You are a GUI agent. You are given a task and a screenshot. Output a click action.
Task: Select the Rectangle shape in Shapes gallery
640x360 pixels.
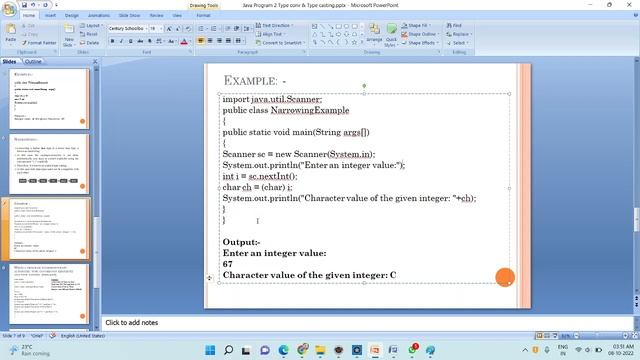[x=338, y=26]
